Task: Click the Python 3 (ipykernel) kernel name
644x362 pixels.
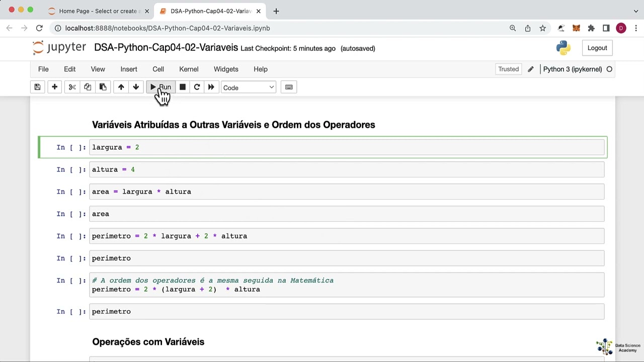Action: [x=573, y=69]
